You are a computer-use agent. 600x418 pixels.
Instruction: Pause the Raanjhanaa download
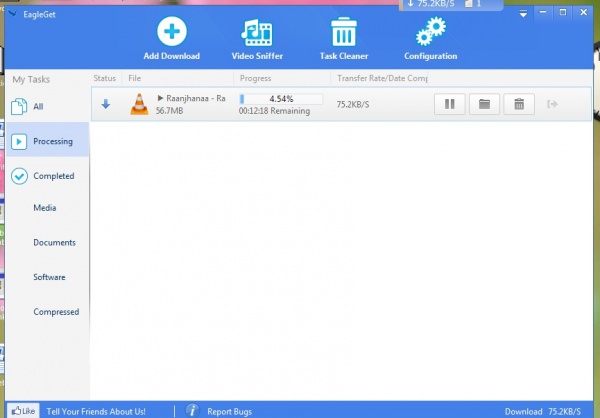[450, 104]
